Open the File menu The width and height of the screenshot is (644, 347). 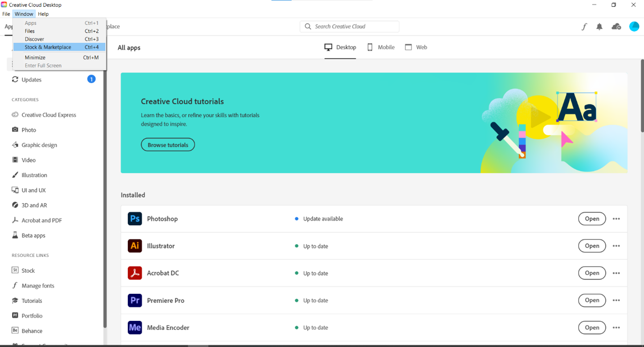pyautogui.click(x=6, y=14)
